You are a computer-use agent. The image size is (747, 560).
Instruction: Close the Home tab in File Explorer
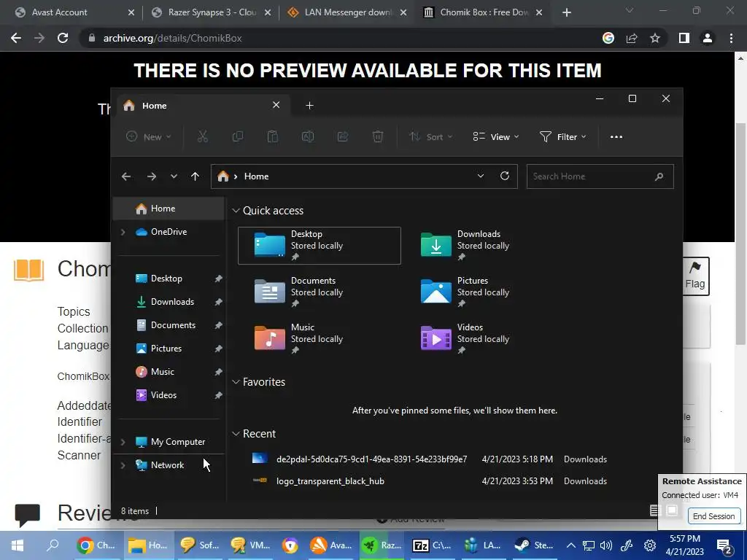point(276,105)
